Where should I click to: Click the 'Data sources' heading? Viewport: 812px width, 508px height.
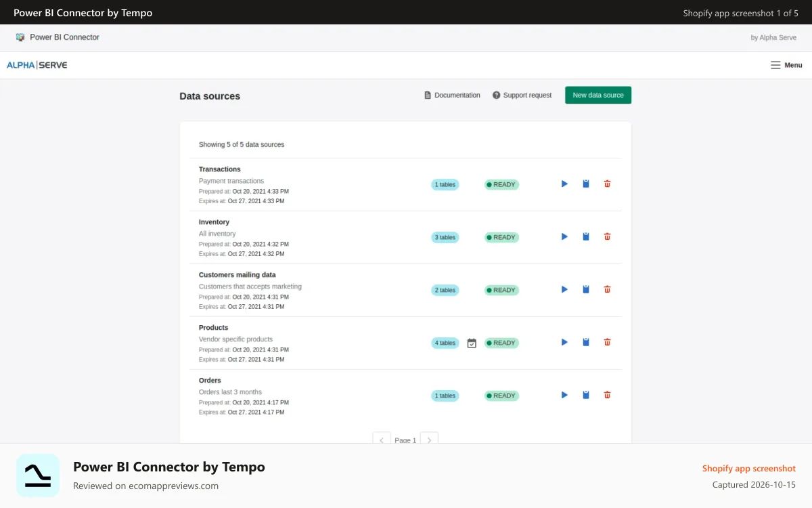(x=210, y=96)
